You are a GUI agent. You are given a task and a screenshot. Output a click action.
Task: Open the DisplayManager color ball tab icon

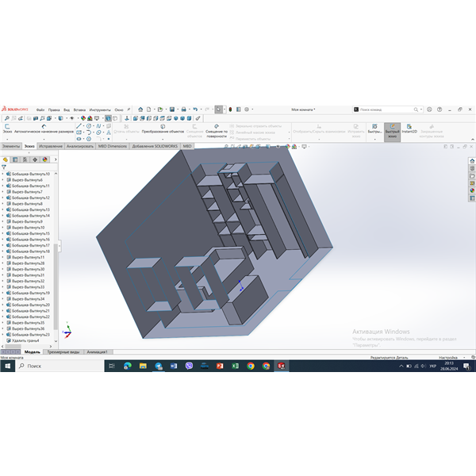(x=45, y=159)
